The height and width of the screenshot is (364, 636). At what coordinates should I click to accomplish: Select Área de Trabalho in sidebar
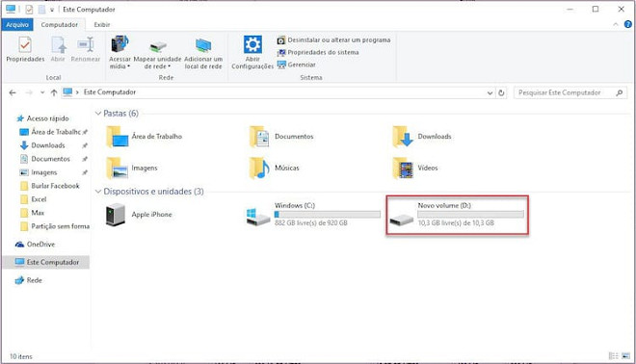tap(53, 132)
